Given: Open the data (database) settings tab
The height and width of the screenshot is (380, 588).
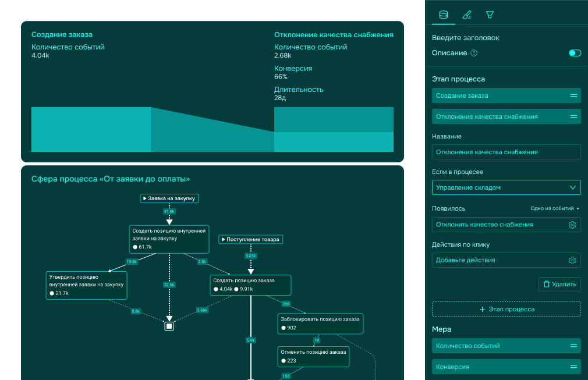Looking at the screenshot, I should click(444, 15).
